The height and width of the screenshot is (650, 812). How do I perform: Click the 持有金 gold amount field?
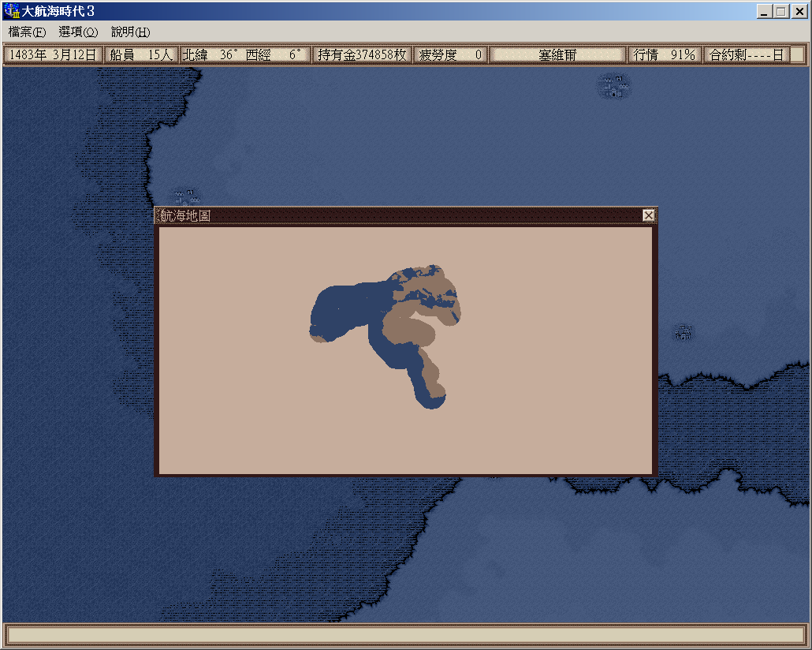click(x=362, y=54)
